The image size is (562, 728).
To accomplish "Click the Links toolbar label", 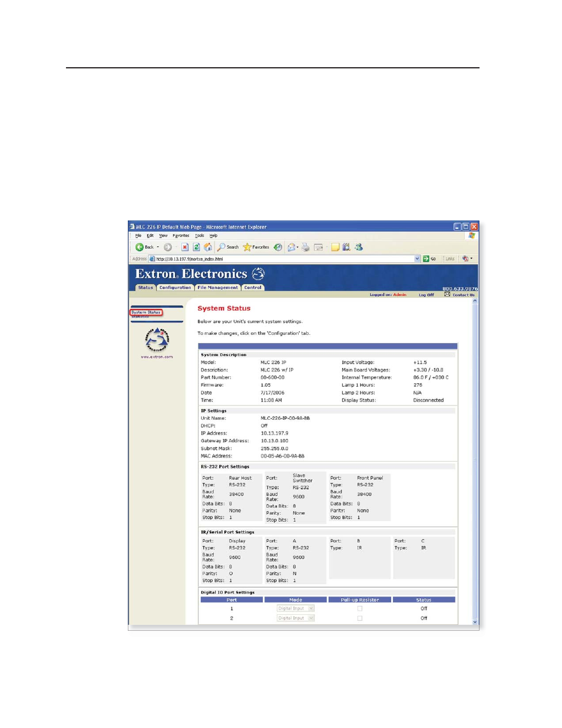I will coord(449,259).
